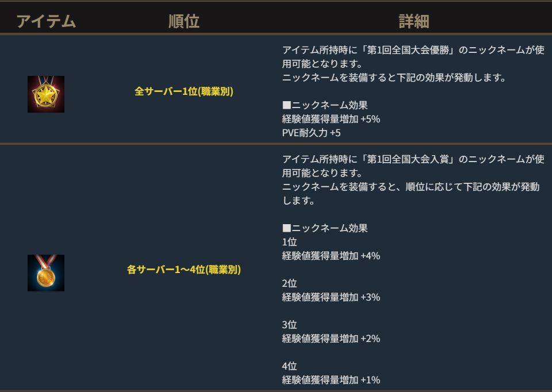Click the gold star medal icon
The height and width of the screenshot is (392, 552).
click(46, 94)
